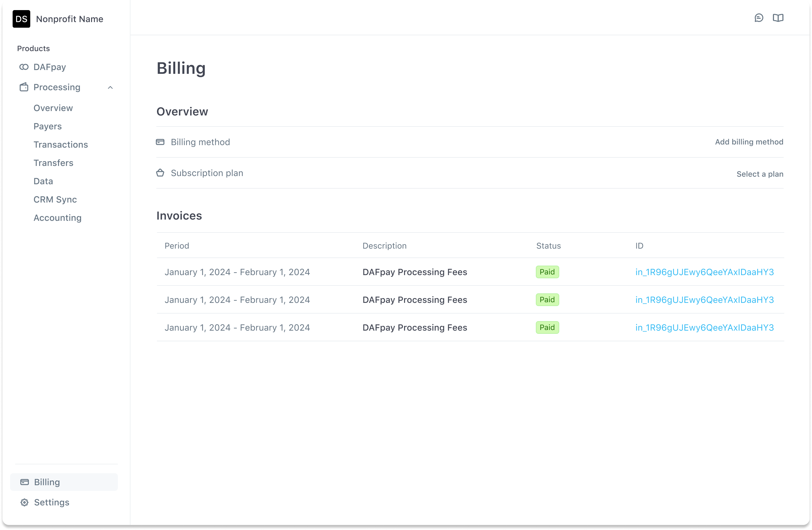
Task: Click the Billing method card icon
Action: (160, 142)
